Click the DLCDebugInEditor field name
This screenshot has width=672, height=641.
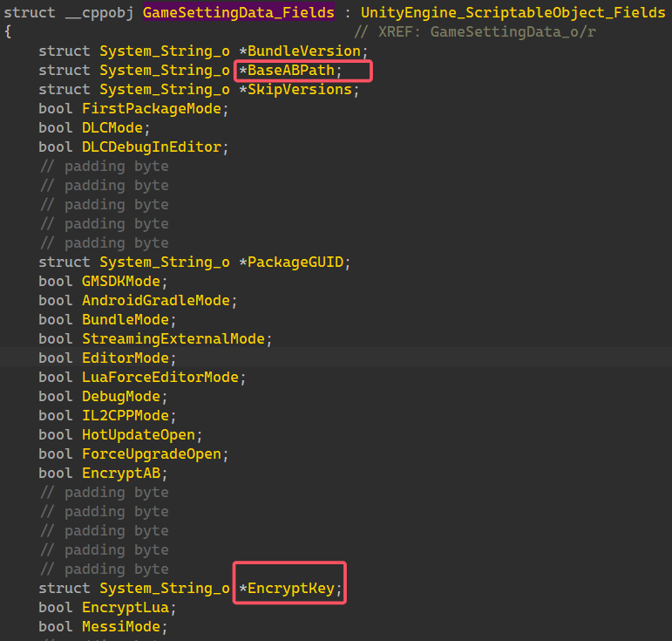tap(151, 147)
